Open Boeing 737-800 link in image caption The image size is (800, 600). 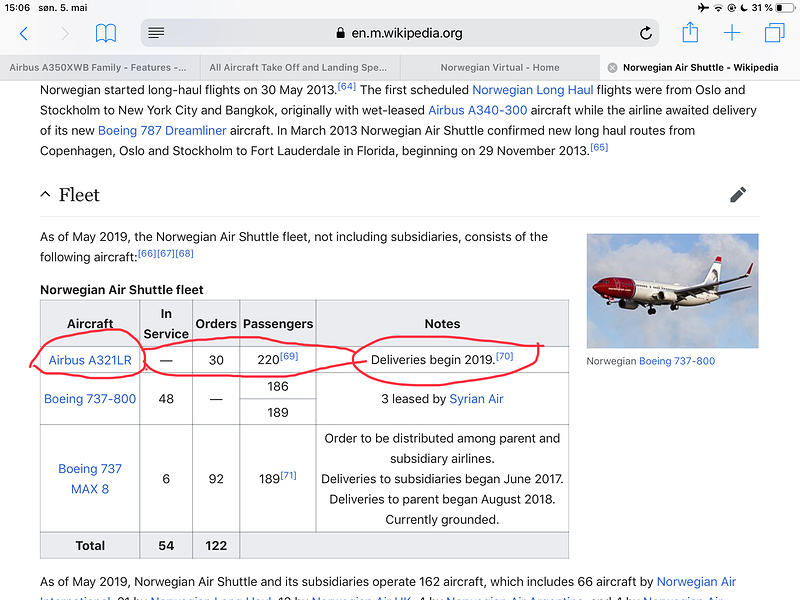(677, 361)
